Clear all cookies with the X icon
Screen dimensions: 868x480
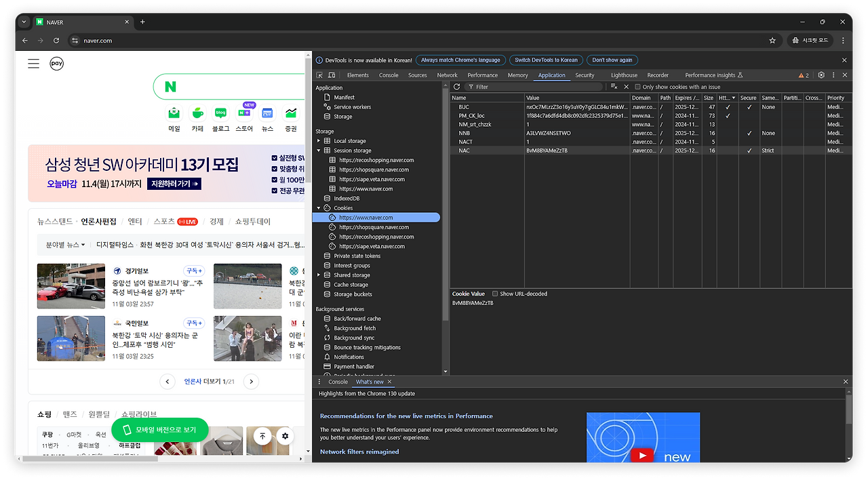pos(626,87)
